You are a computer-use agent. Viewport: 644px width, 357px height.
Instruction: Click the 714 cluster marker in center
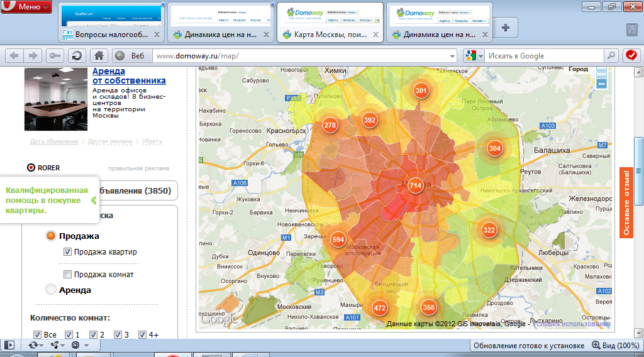point(416,185)
